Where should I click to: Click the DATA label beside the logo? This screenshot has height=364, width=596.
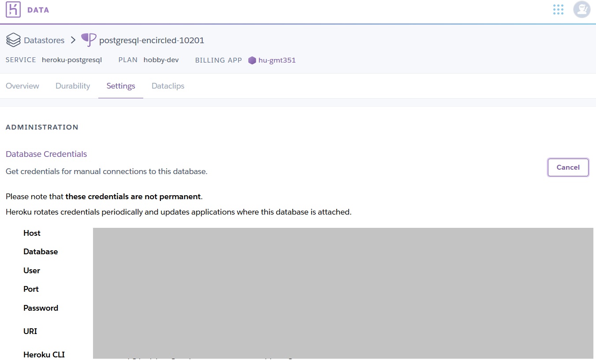tap(38, 10)
